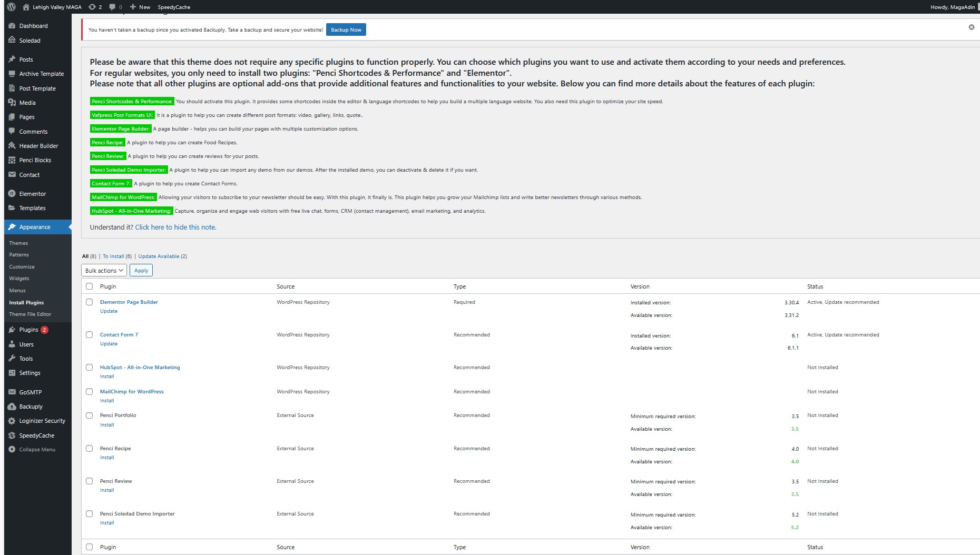Viewport: 980px width, 555px height.
Task: Open the Menus submenu item
Action: [x=17, y=291]
